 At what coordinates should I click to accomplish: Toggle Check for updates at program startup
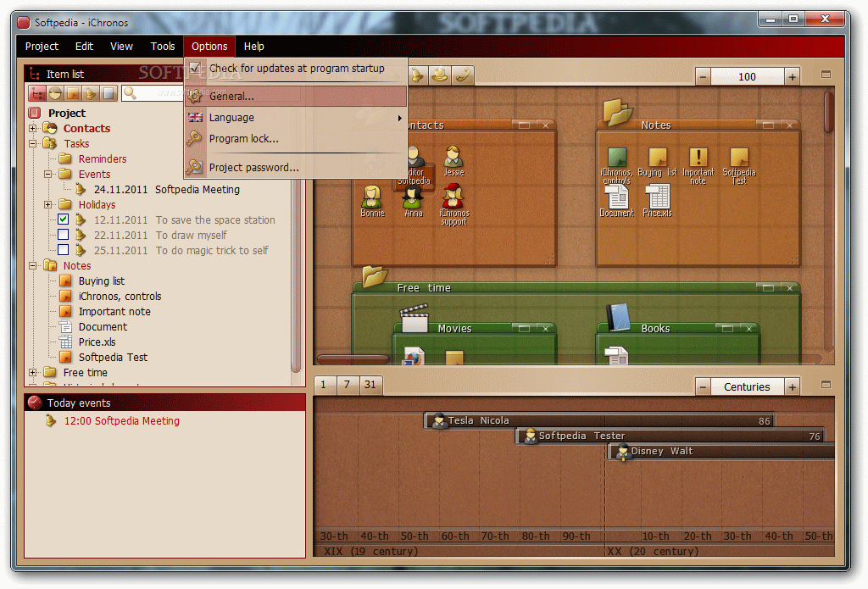coord(296,68)
